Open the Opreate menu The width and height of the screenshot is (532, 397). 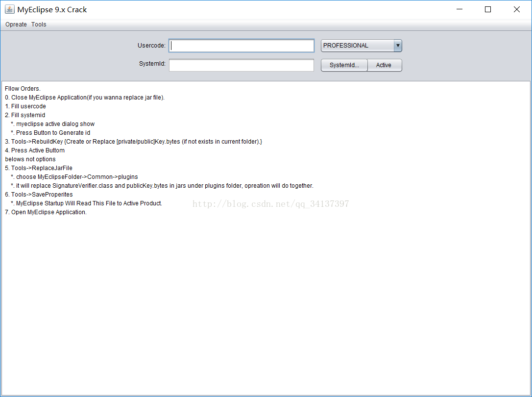pyautogui.click(x=16, y=25)
